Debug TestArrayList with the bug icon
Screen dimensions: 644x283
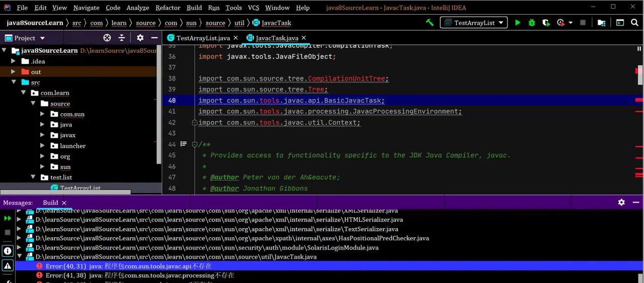click(532, 23)
